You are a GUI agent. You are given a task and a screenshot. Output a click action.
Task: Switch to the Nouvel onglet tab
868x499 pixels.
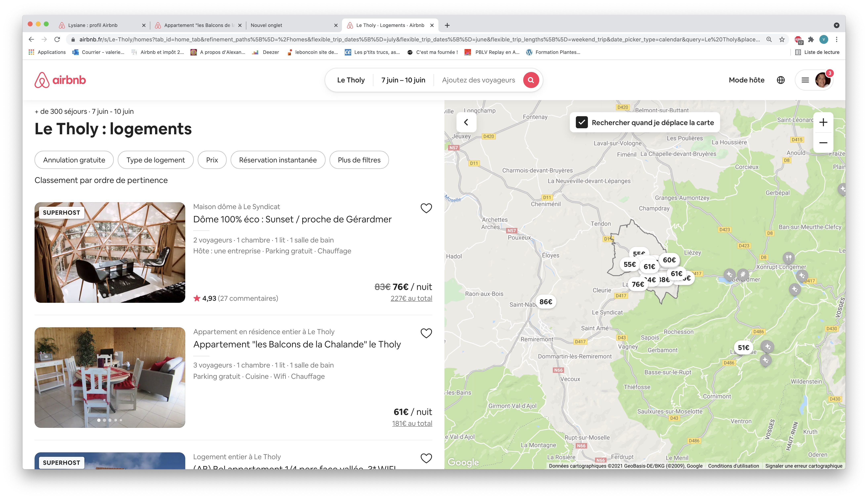[x=266, y=25]
